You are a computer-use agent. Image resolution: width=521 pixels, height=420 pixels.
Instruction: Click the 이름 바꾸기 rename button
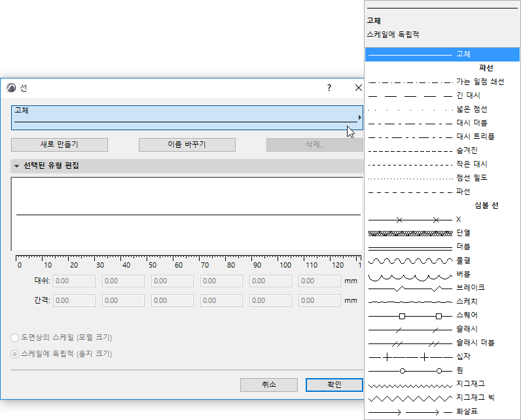pos(187,145)
